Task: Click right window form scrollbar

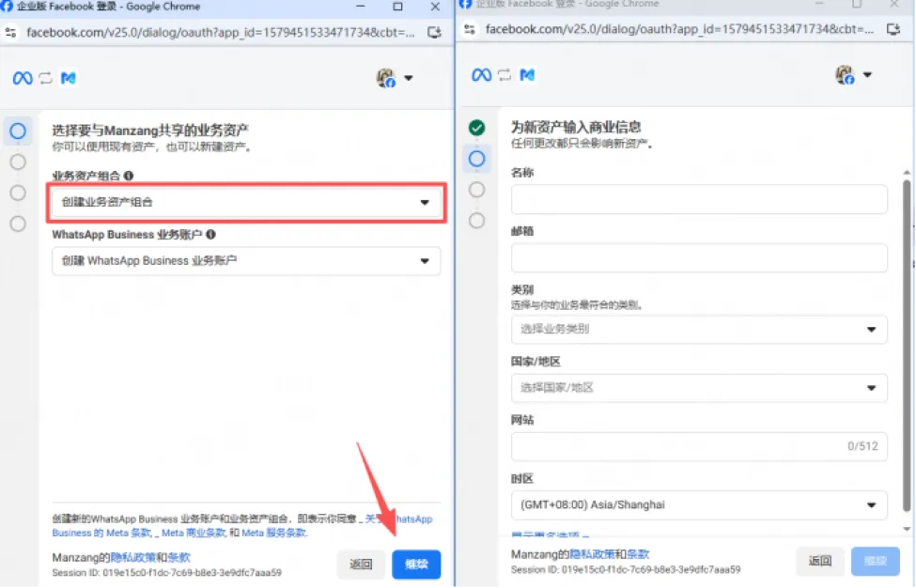Action: coord(907,345)
